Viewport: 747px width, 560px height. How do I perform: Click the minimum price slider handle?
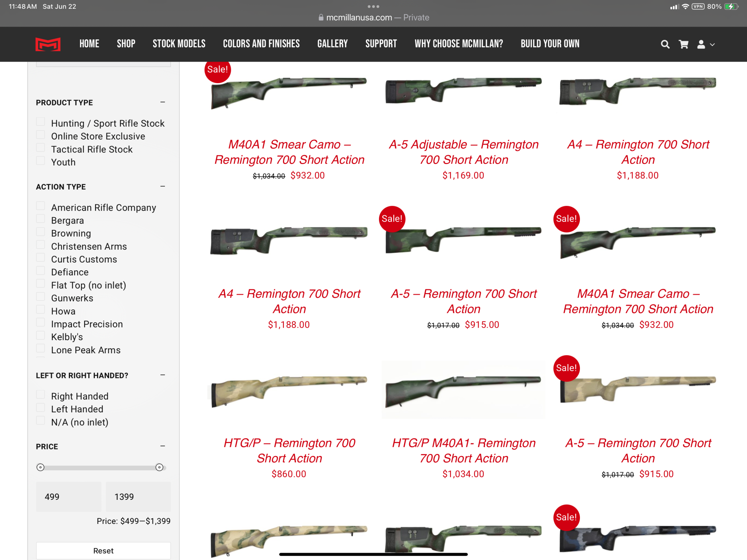click(x=40, y=467)
